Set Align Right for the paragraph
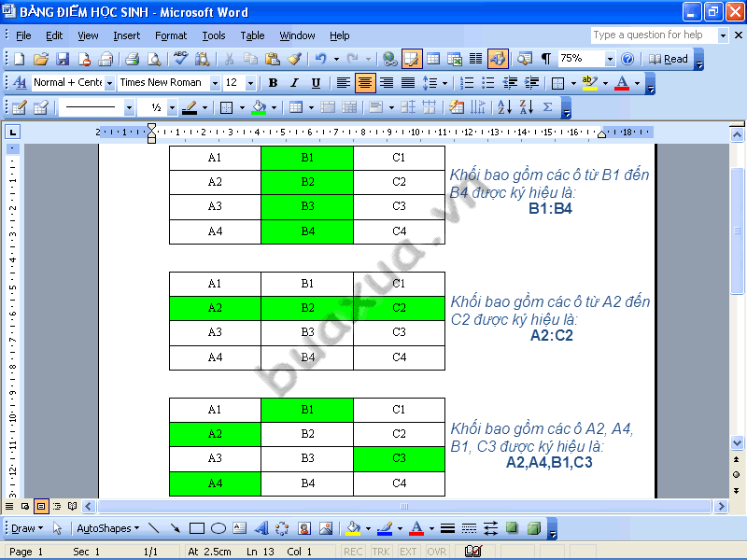The height and width of the screenshot is (560, 747). [x=387, y=83]
